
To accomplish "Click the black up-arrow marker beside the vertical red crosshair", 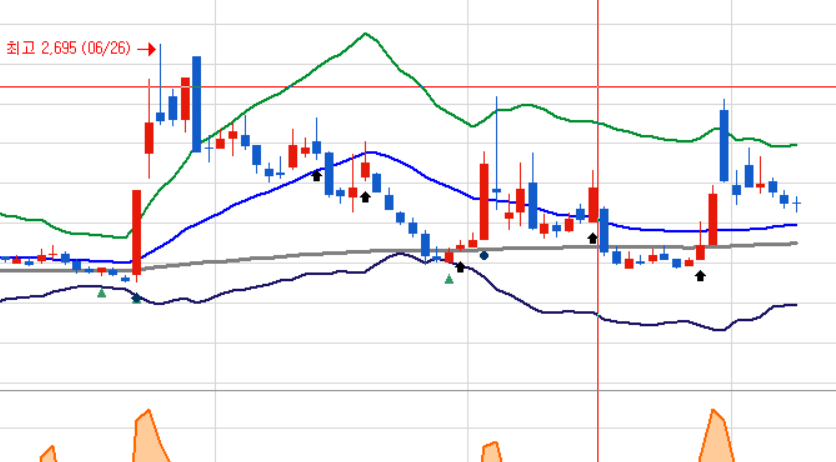I will pyautogui.click(x=592, y=238).
